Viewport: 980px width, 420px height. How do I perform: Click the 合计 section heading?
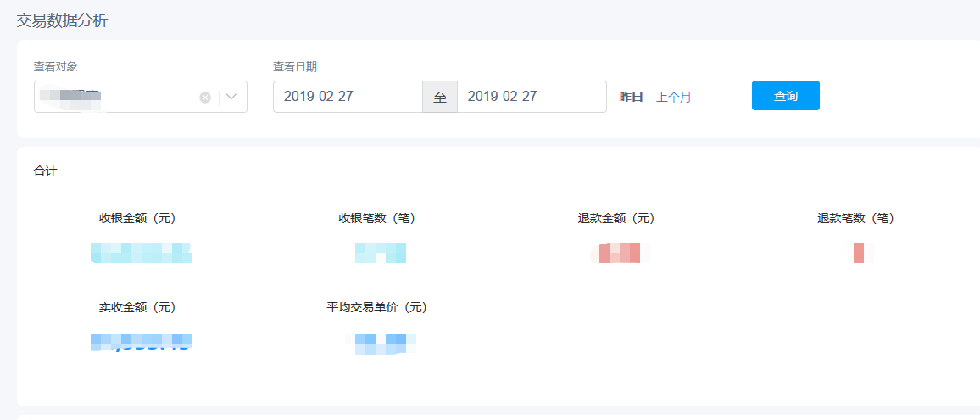click(46, 171)
